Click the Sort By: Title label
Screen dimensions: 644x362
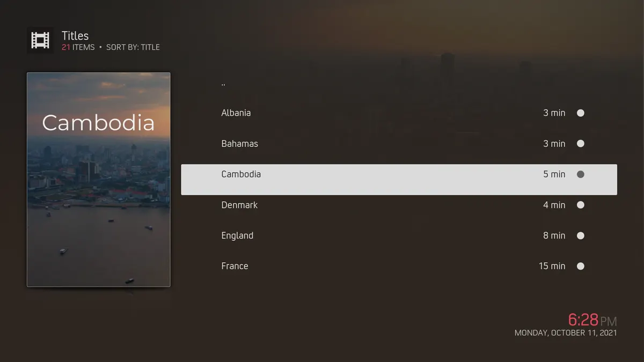(x=133, y=47)
